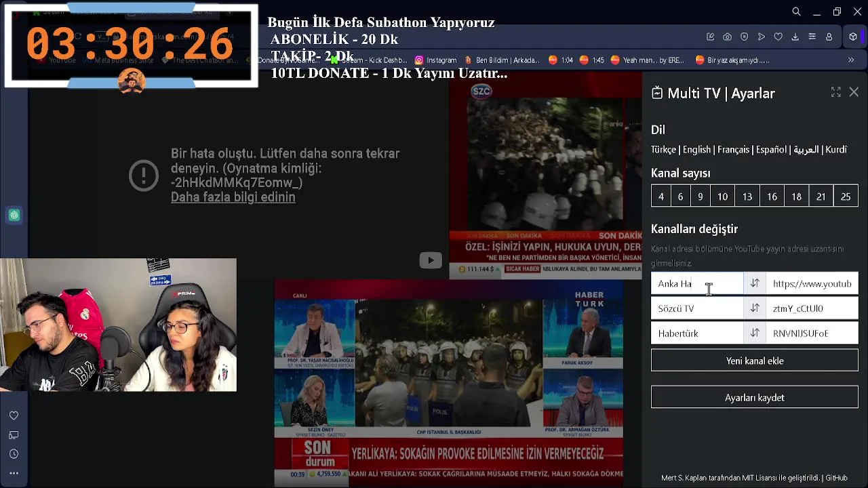This screenshot has width=868, height=488.
Task: Open easy setup sliders icon
Action: point(812,37)
